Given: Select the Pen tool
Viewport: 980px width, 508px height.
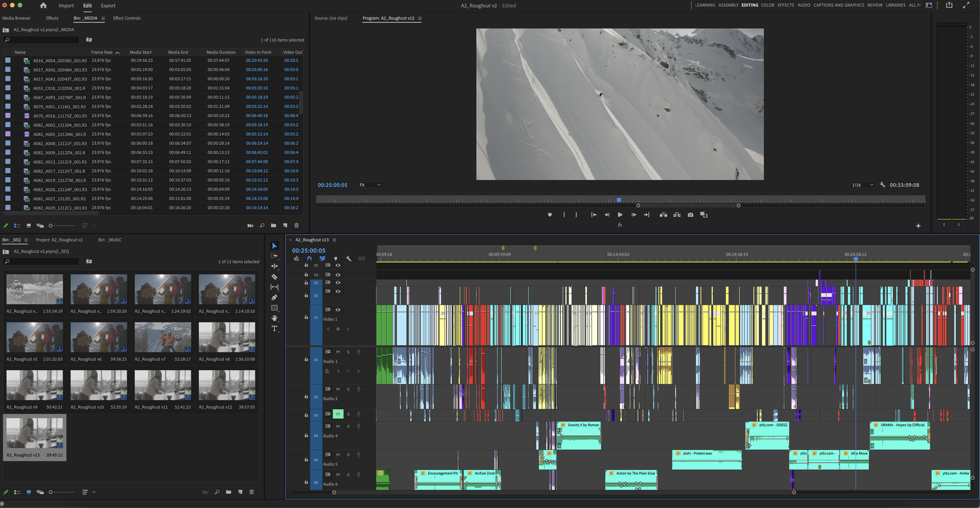Looking at the screenshot, I should 274,298.
